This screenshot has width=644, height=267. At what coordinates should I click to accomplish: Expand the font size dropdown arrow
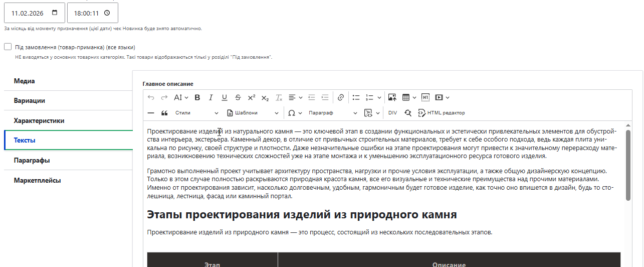coord(186,97)
